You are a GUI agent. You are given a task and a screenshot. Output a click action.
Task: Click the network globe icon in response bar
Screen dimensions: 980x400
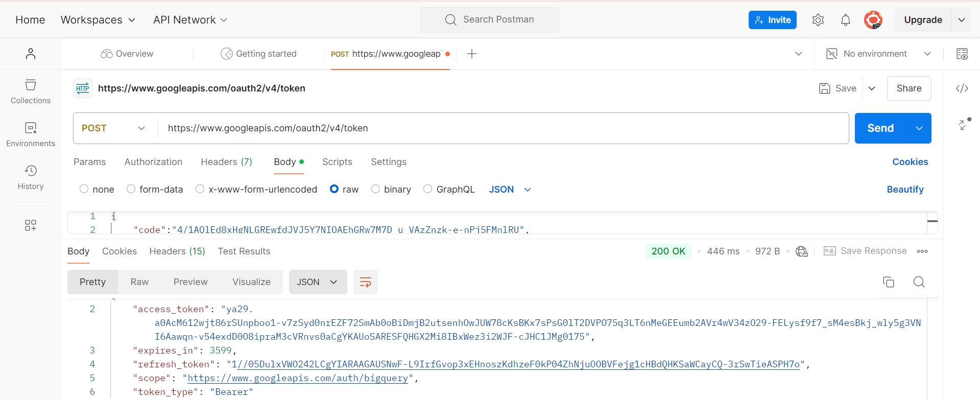pyautogui.click(x=802, y=251)
